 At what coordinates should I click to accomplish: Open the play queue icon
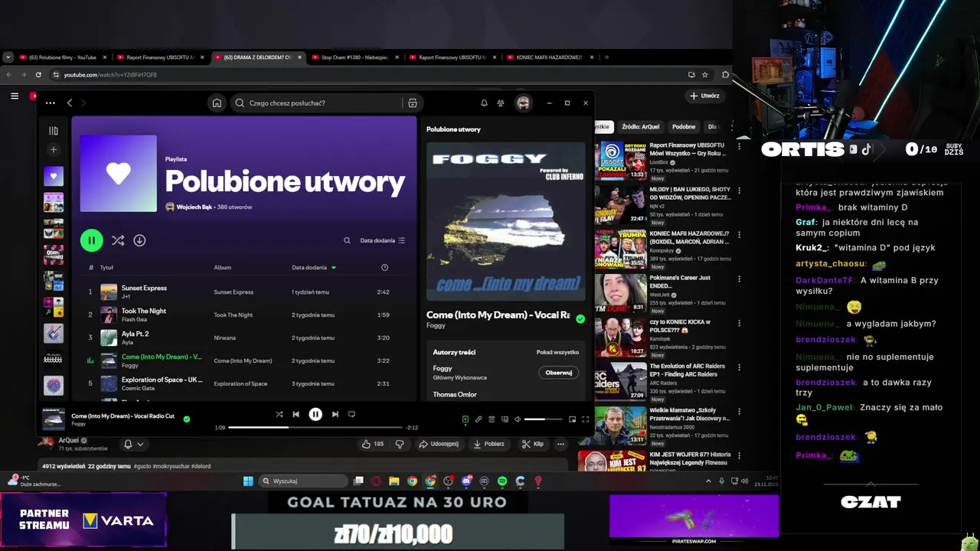pyautogui.click(x=492, y=419)
